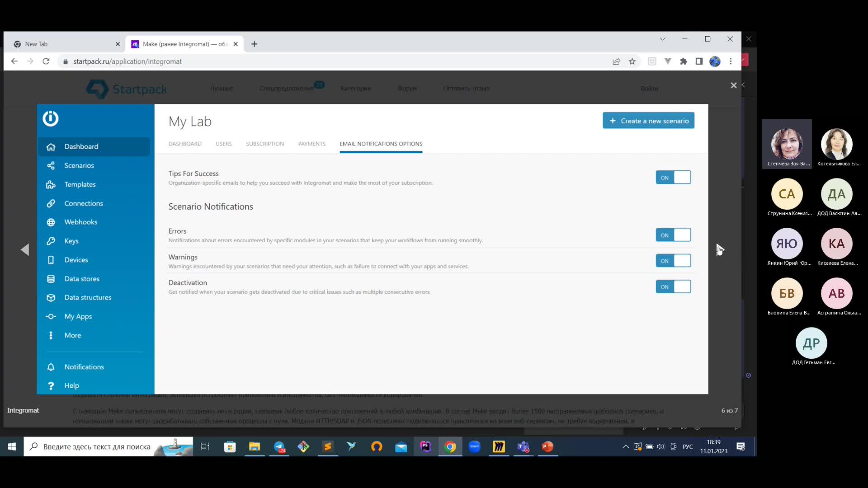The height and width of the screenshot is (488, 868).
Task: Expand the tab search dropdown arrow
Action: click(x=662, y=39)
